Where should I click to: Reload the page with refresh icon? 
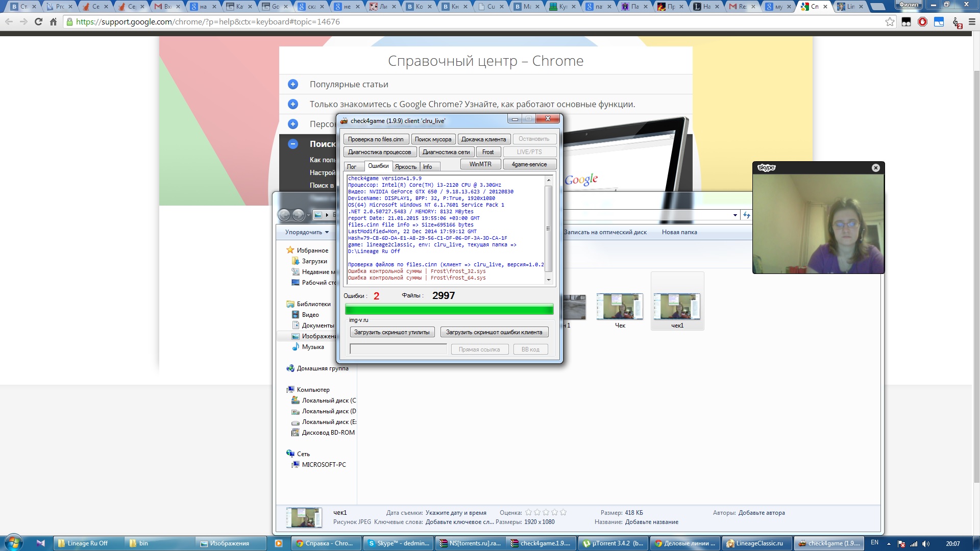point(38,22)
